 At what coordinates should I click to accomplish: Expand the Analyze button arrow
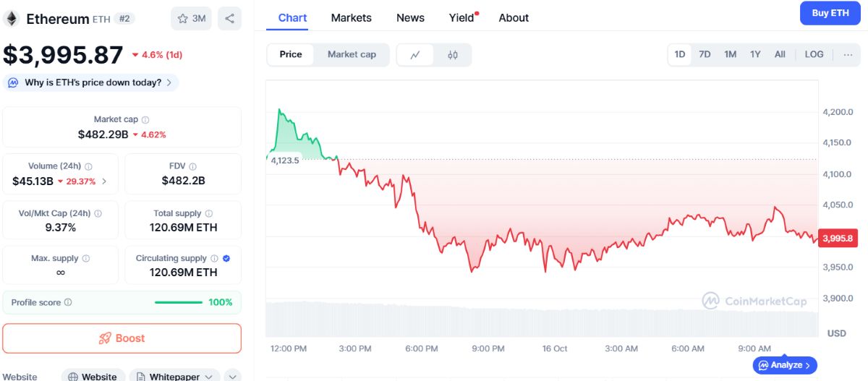[x=808, y=365]
